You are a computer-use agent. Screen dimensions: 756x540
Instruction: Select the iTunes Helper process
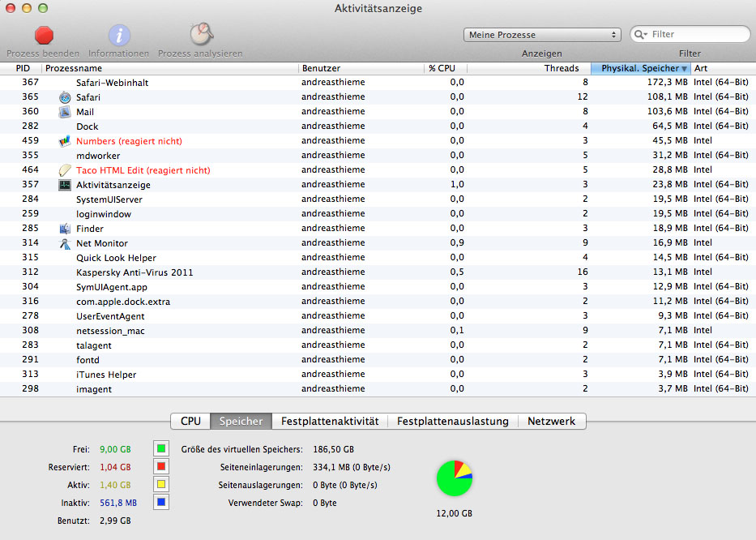(x=378, y=375)
